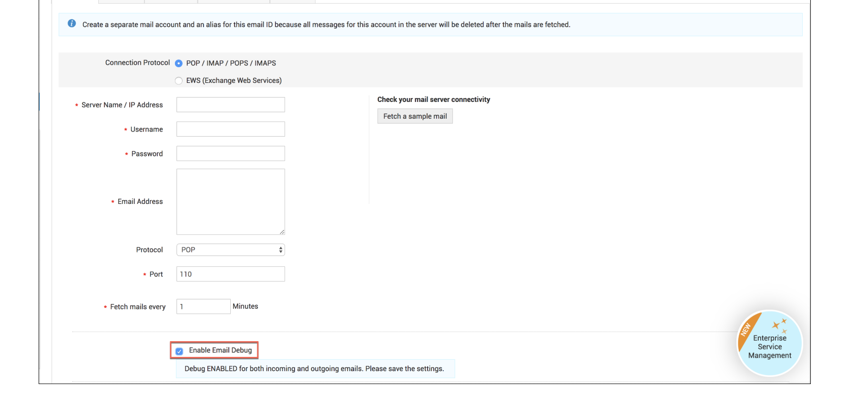
Task: Click the Connection Protocol label
Action: (x=137, y=63)
